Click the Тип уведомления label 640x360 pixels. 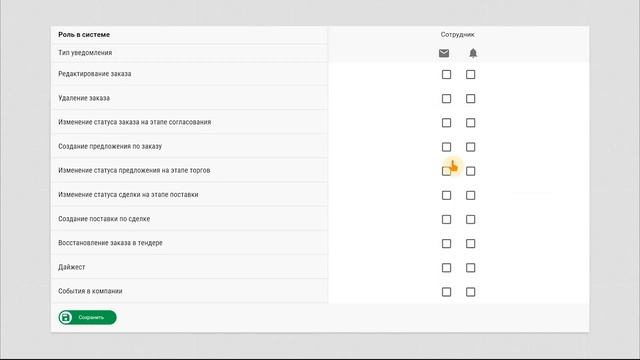pyautogui.click(x=85, y=53)
